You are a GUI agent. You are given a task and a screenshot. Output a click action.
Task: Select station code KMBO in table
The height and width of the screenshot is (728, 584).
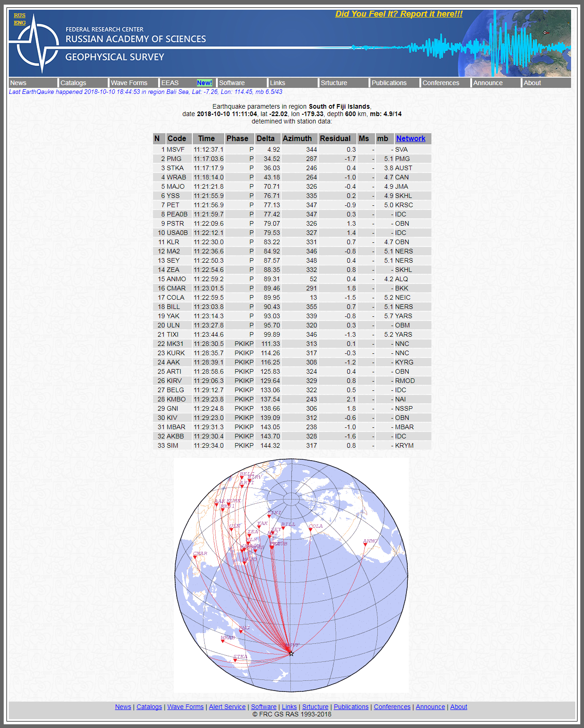[x=176, y=399]
